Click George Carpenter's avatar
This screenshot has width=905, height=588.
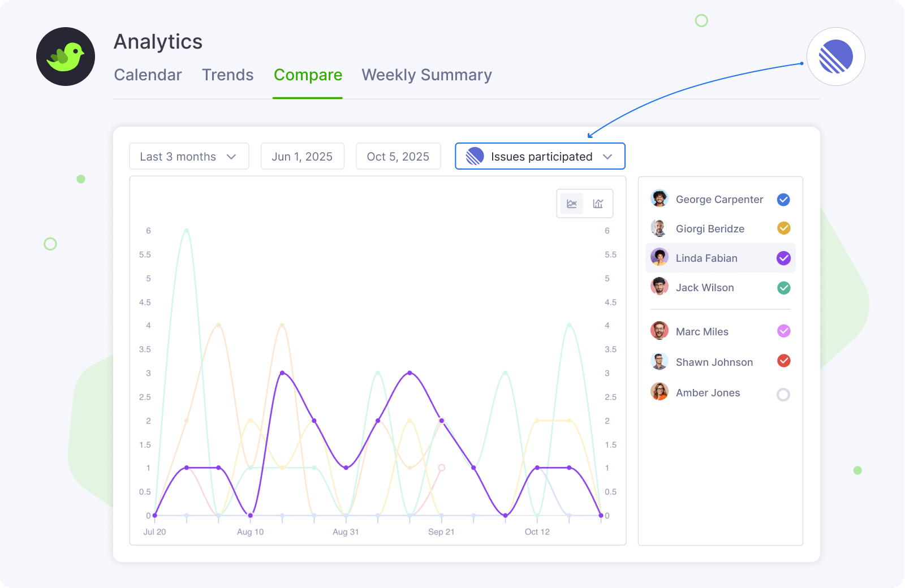click(659, 198)
